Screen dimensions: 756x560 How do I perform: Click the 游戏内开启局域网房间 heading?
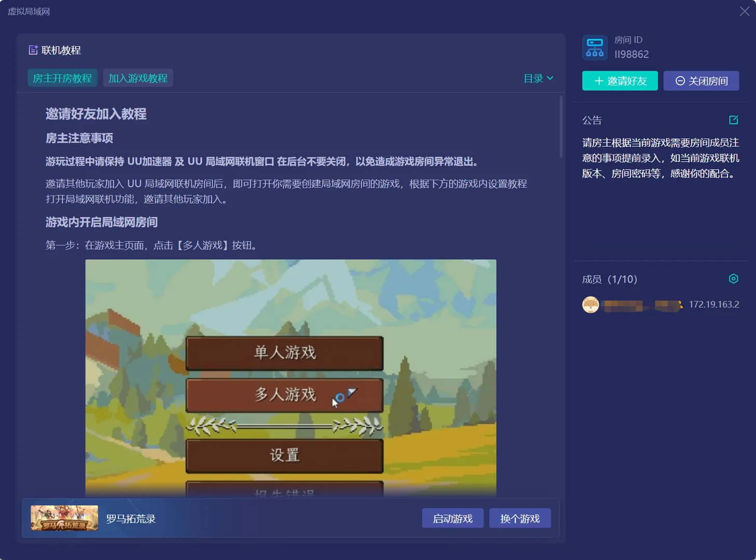(102, 222)
